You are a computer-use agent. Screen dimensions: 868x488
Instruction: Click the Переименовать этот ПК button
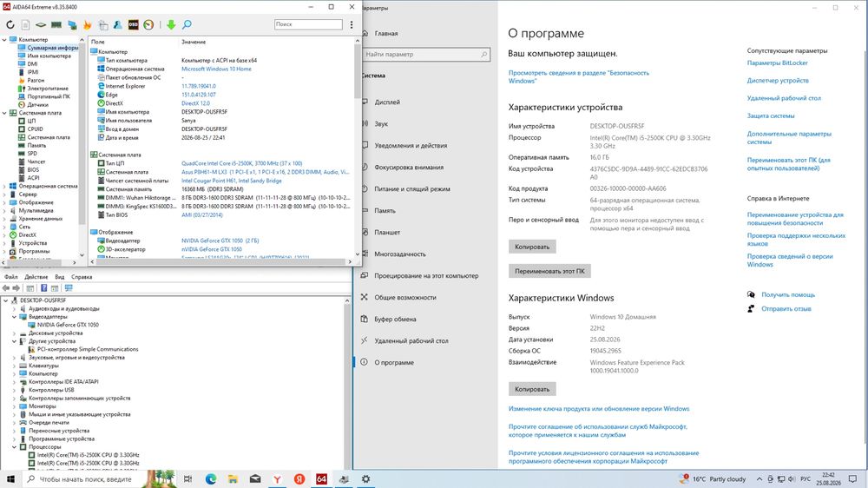(x=549, y=272)
